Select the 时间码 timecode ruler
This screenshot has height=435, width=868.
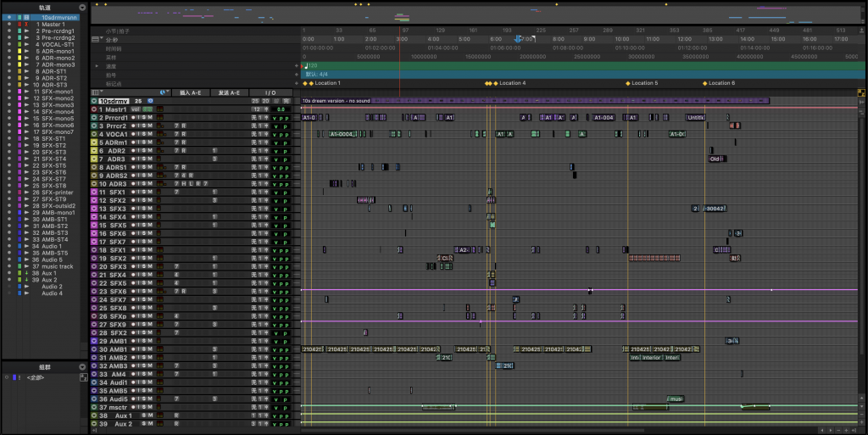[x=113, y=48]
